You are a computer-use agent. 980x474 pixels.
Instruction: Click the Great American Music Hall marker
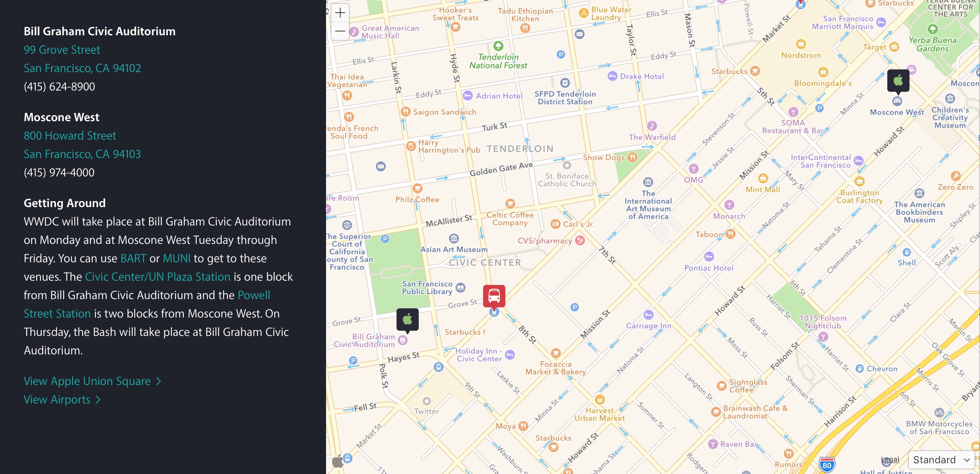tap(354, 31)
